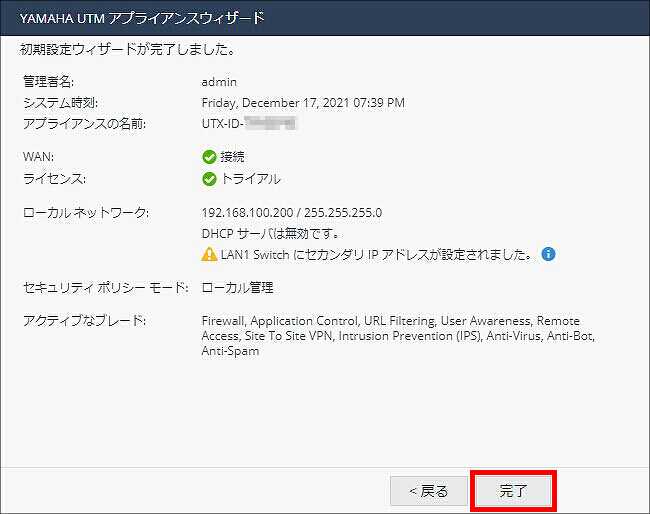This screenshot has width=650, height=514.
Task: Click the active blades list starting with Firewall
Action: [x=398, y=336]
